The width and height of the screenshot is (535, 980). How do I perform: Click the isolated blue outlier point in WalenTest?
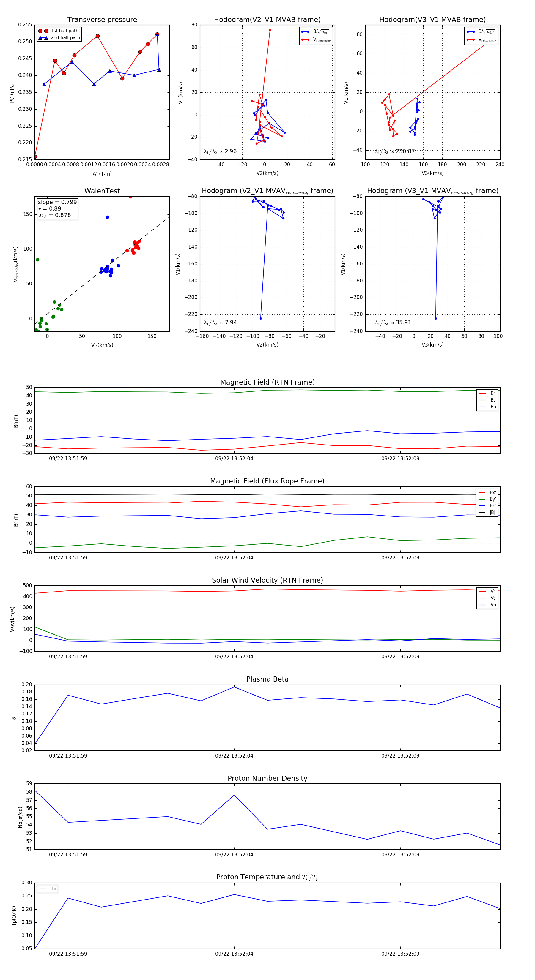tap(107, 217)
